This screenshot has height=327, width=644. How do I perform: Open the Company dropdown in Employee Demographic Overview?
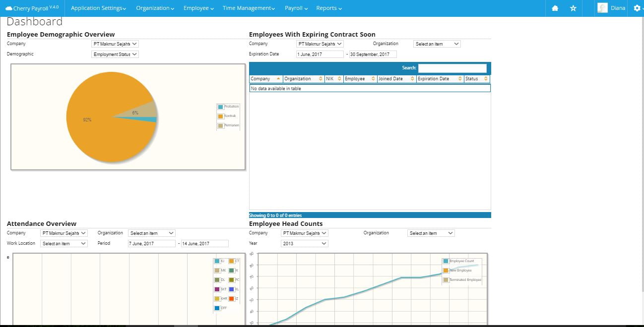115,44
